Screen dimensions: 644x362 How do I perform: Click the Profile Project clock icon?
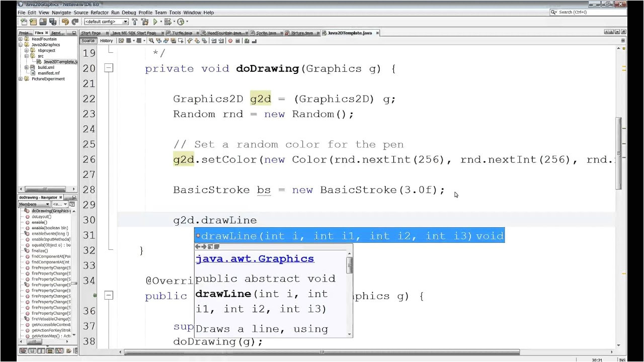[181, 22]
